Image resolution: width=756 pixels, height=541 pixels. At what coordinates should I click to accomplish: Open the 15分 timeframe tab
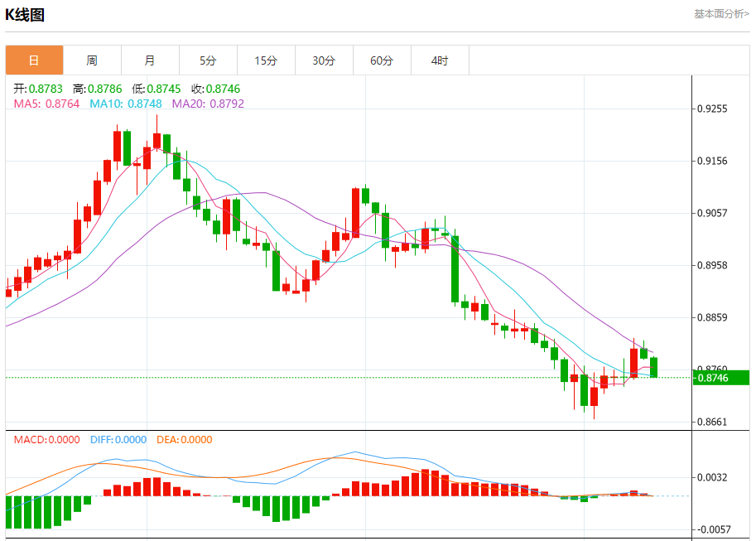(x=266, y=60)
